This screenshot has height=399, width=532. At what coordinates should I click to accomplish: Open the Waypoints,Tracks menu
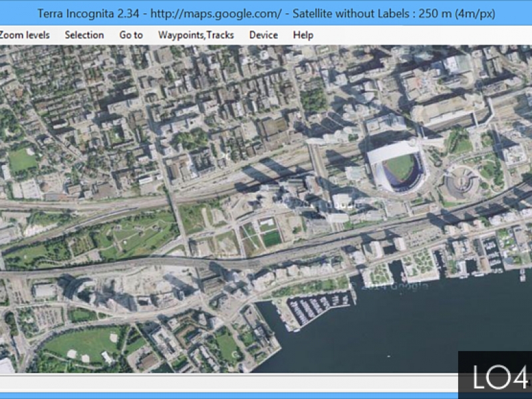196,35
